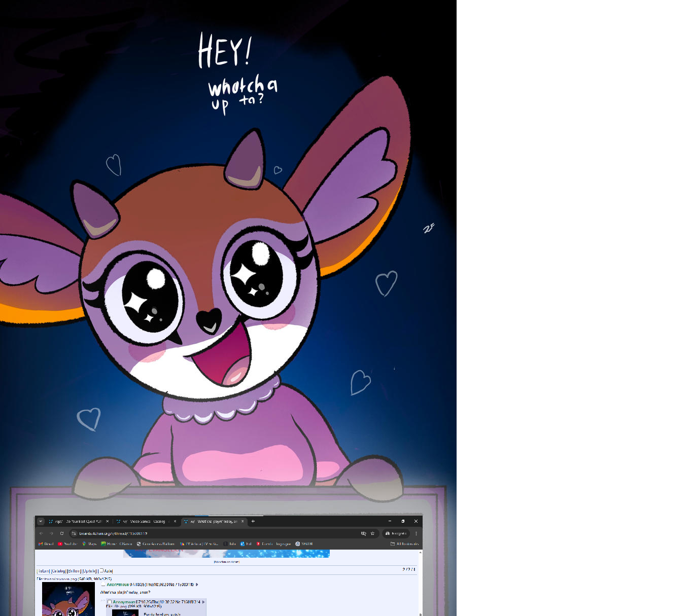Viewport: 693px width, 616px height.
Task: Click the Advertise on 4chan link
Action: (x=226, y=561)
